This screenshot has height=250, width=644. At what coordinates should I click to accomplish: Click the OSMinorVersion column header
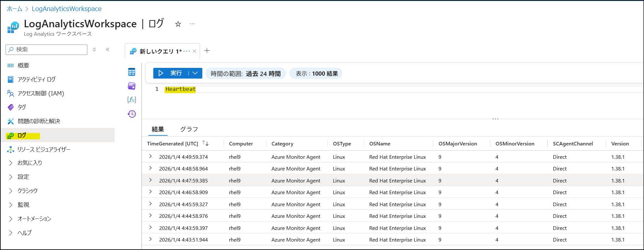(x=515, y=144)
